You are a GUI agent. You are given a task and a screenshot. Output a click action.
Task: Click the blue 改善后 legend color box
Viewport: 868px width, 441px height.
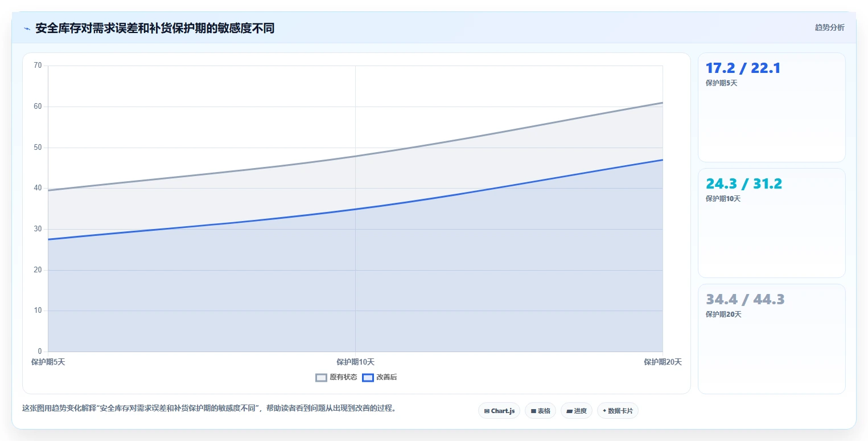[368, 377]
